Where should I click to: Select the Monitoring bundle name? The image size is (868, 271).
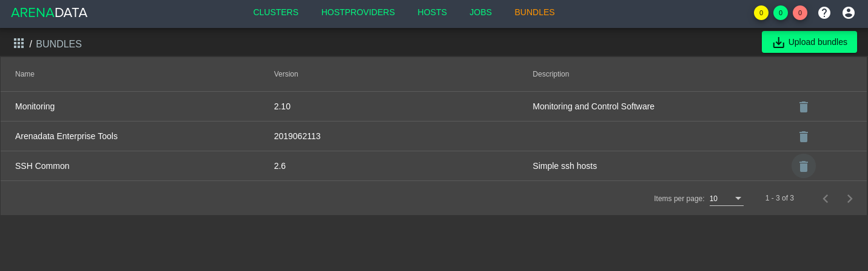35,106
